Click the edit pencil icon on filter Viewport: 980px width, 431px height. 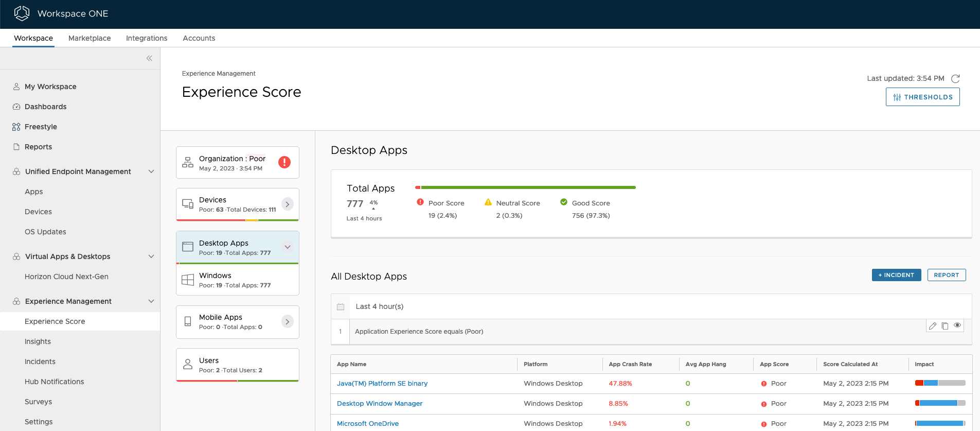(933, 326)
